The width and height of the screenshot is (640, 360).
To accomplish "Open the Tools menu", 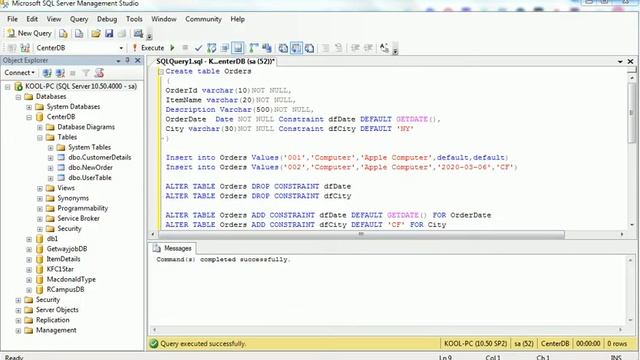I will (x=134, y=19).
